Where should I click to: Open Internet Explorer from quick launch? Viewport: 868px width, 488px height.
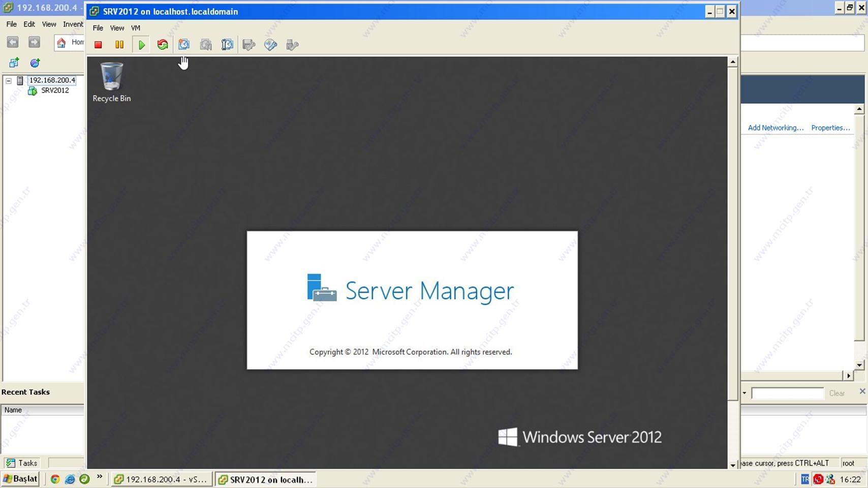point(70,479)
